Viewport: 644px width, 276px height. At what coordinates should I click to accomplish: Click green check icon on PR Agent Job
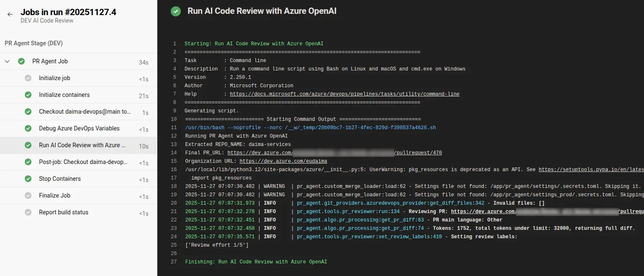pyautogui.click(x=21, y=61)
